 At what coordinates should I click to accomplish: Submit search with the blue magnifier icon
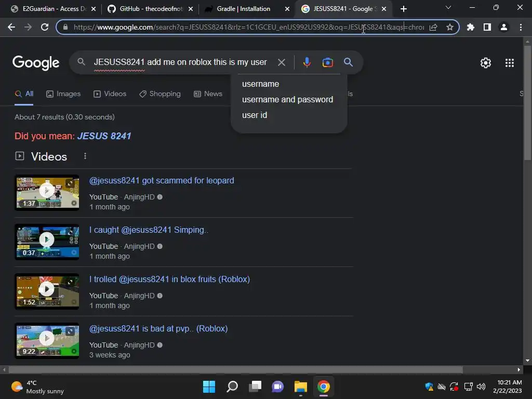tap(348, 62)
